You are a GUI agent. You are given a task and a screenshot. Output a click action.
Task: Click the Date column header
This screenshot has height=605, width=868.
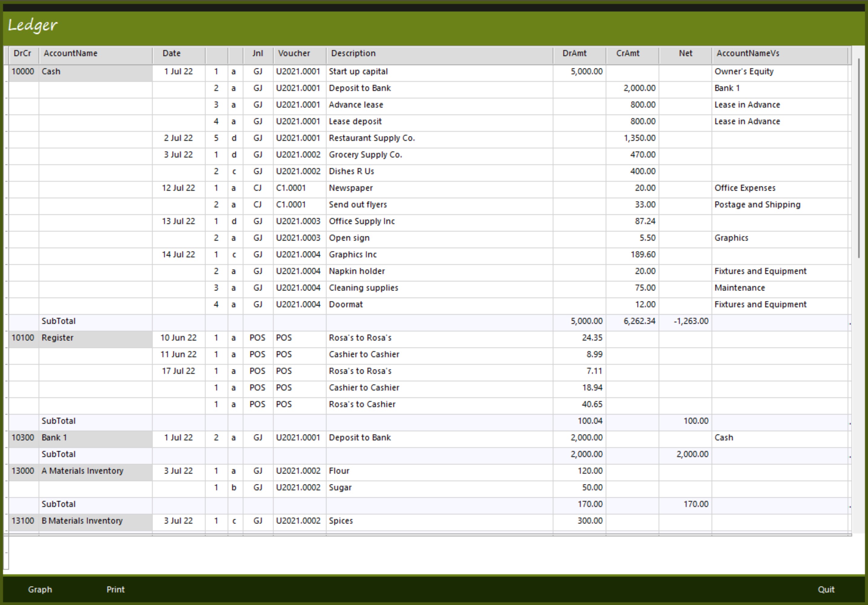coord(171,53)
